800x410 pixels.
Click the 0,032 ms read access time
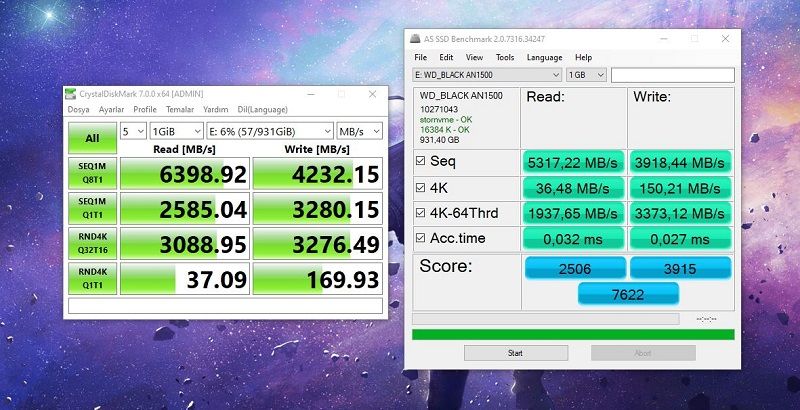pos(573,239)
